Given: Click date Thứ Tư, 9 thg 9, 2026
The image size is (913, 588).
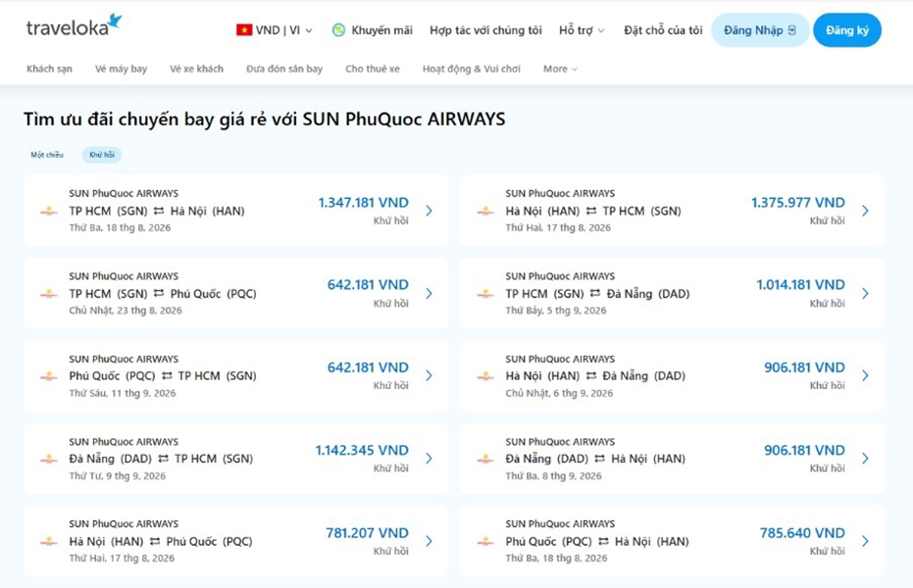Looking at the screenshot, I should [x=117, y=475].
